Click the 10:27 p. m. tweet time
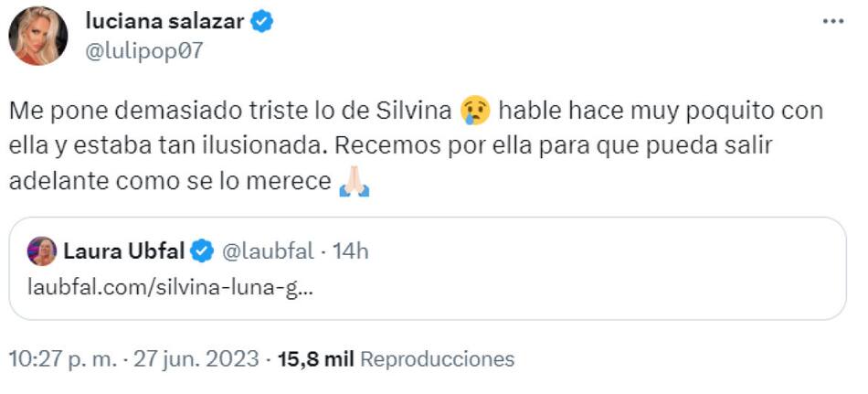Image resolution: width=868 pixels, height=394 pixels. [63, 359]
